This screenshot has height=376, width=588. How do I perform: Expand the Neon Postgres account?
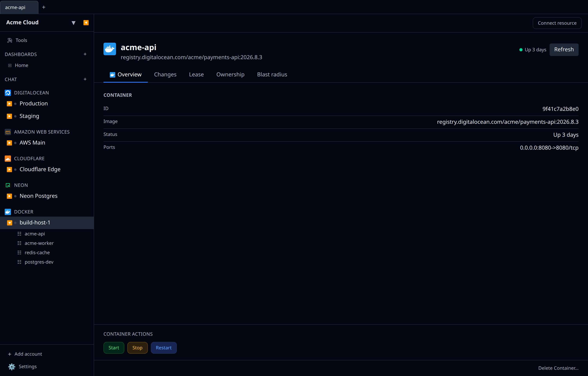click(9, 196)
